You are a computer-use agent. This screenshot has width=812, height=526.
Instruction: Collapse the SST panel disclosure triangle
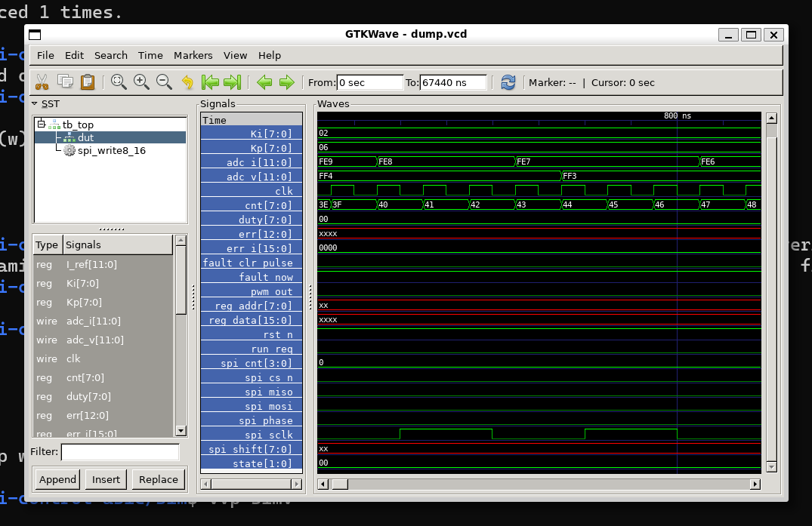pos(35,104)
